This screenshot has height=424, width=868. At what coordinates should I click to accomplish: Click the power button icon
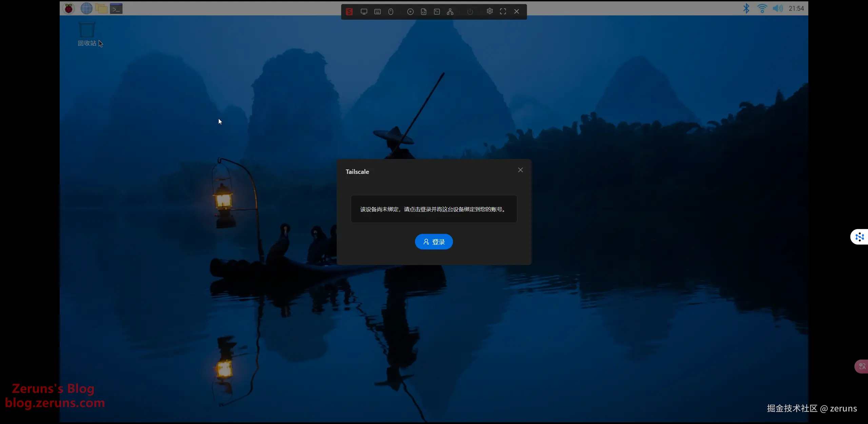(470, 12)
